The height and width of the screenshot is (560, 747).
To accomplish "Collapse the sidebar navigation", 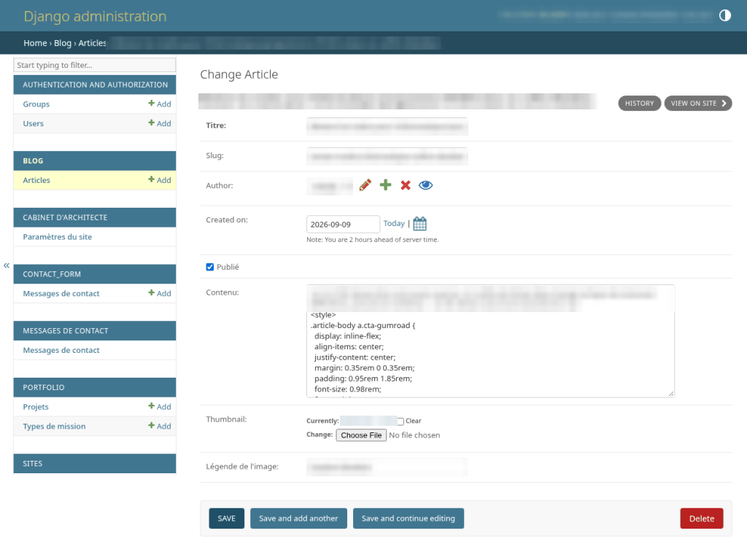I will click(x=6, y=265).
